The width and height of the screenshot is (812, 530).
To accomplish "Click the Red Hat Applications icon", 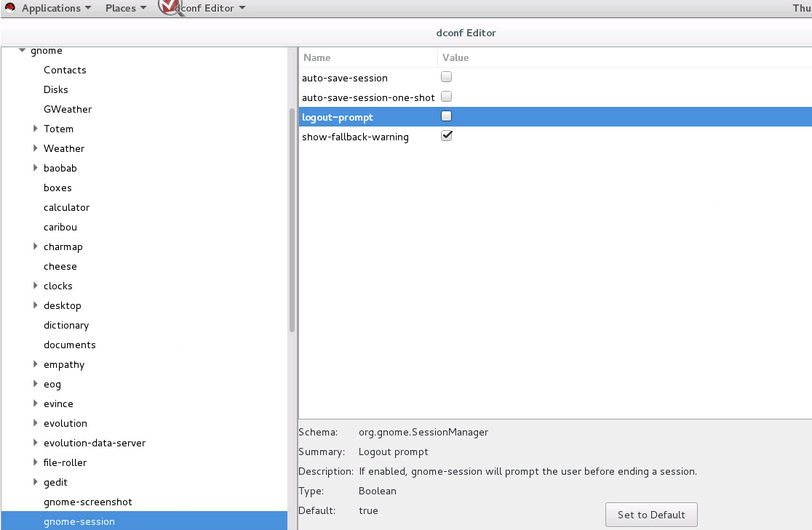I will (9, 8).
